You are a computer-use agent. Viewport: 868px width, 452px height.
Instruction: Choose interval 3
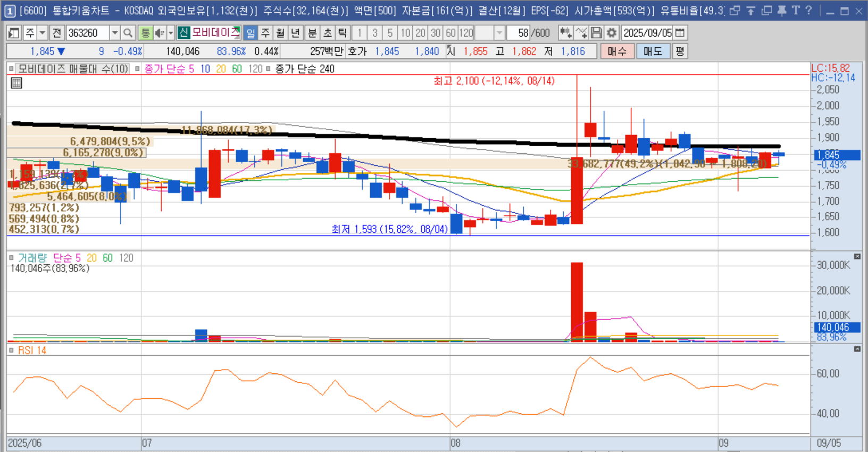coord(375,33)
